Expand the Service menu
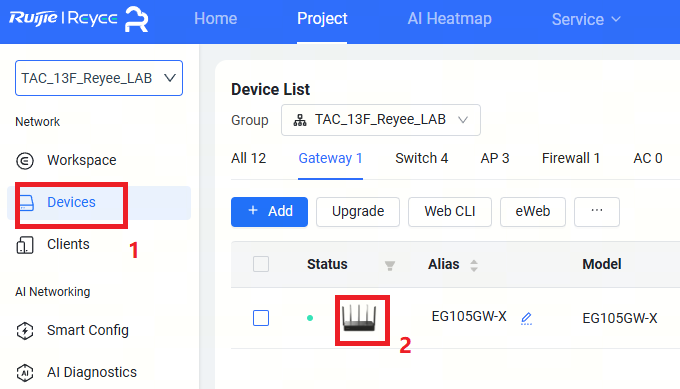 pos(586,19)
